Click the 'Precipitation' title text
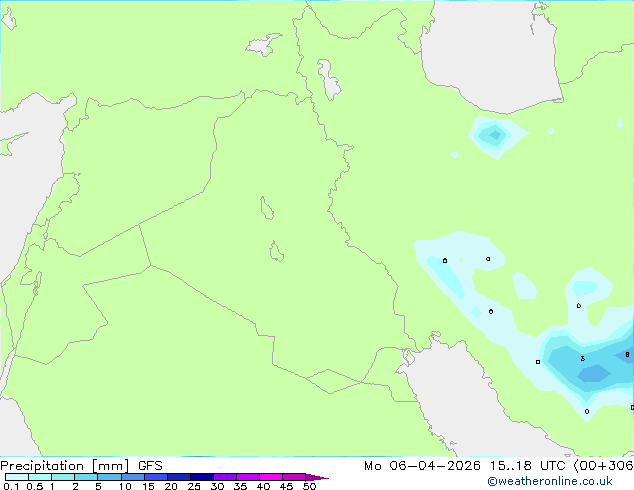The image size is (634, 490). 42,466
